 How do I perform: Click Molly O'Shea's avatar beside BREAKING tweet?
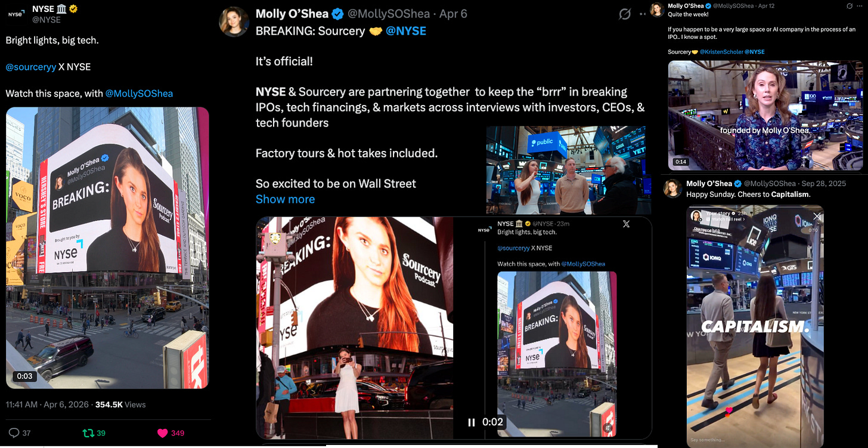(234, 21)
